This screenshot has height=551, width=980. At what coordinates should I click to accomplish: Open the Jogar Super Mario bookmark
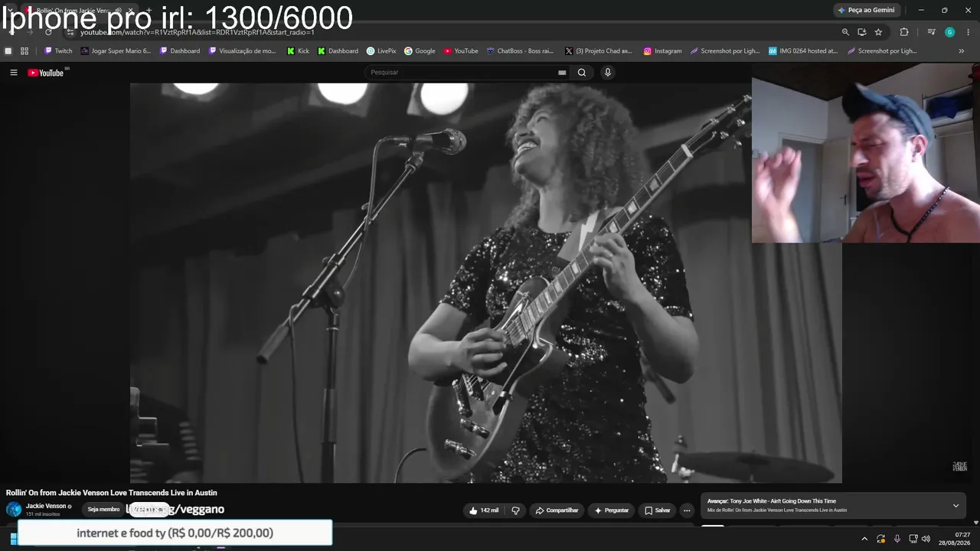point(116,51)
